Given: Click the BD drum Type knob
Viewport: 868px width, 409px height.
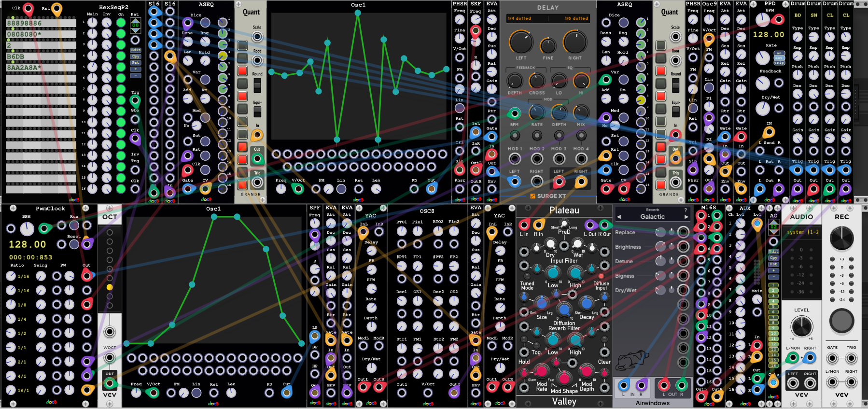Looking at the screenshot, I should click(x=798, y=36).
